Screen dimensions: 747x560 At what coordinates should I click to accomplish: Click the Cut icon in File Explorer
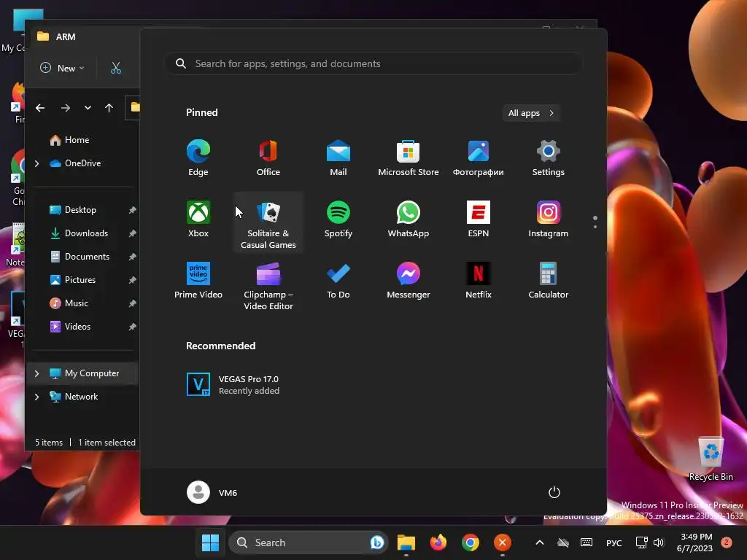(x=116, y=68)
